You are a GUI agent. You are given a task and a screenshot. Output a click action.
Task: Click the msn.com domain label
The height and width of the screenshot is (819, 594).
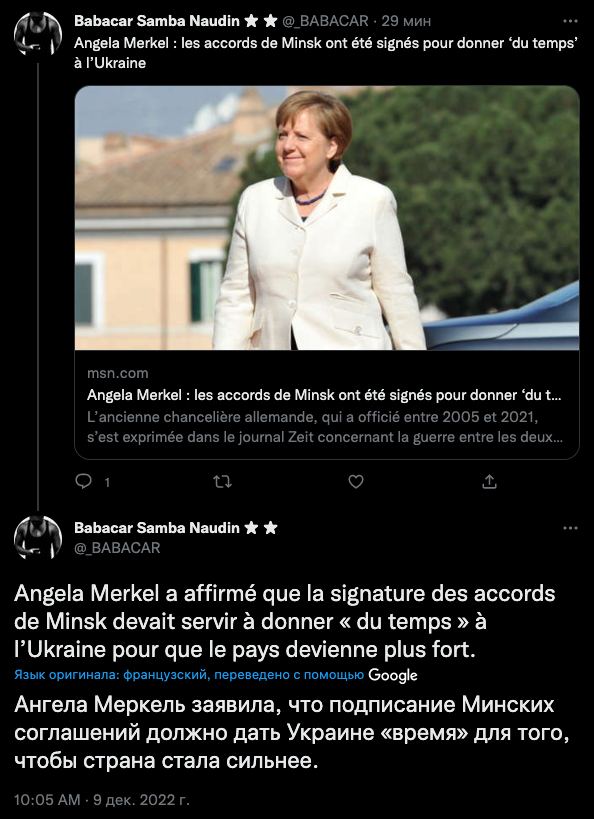(x=118, y=373)
